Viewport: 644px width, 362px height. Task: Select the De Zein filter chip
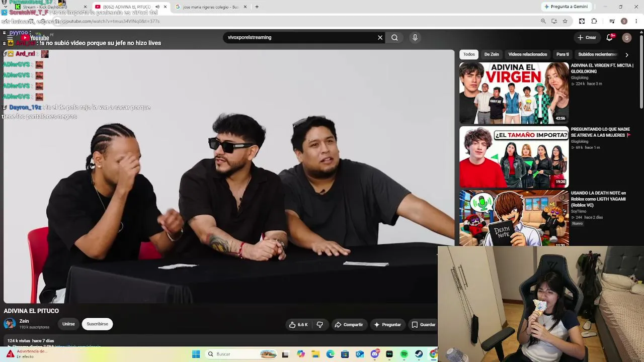(492, 54)
